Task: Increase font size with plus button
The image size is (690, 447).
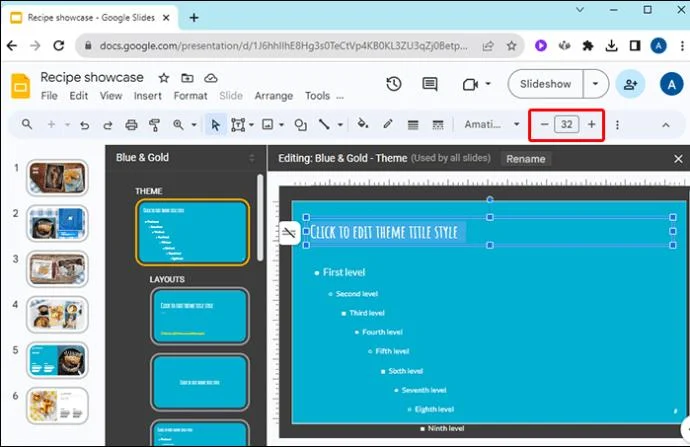Action: tap(591, 125)
